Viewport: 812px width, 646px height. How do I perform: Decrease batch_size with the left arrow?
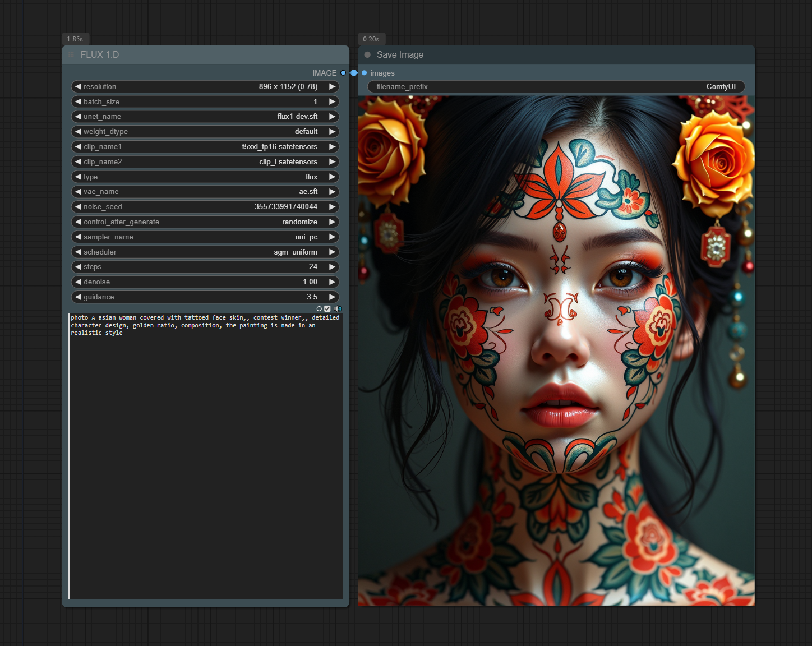coord(78,101)
